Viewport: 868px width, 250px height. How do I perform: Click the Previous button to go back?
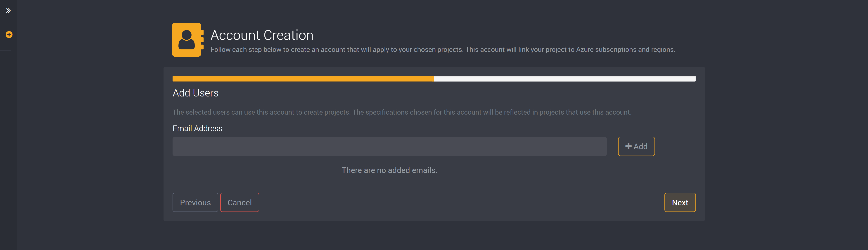[195, 202]
